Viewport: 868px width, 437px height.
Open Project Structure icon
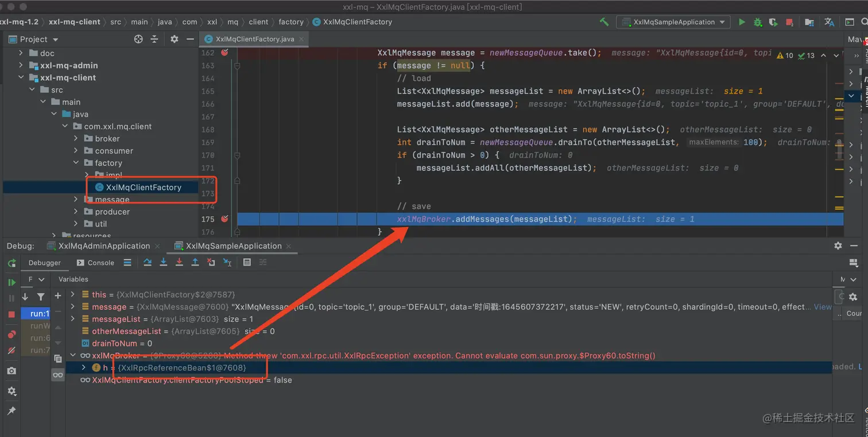pyautogui.click(x=809, y=22)
